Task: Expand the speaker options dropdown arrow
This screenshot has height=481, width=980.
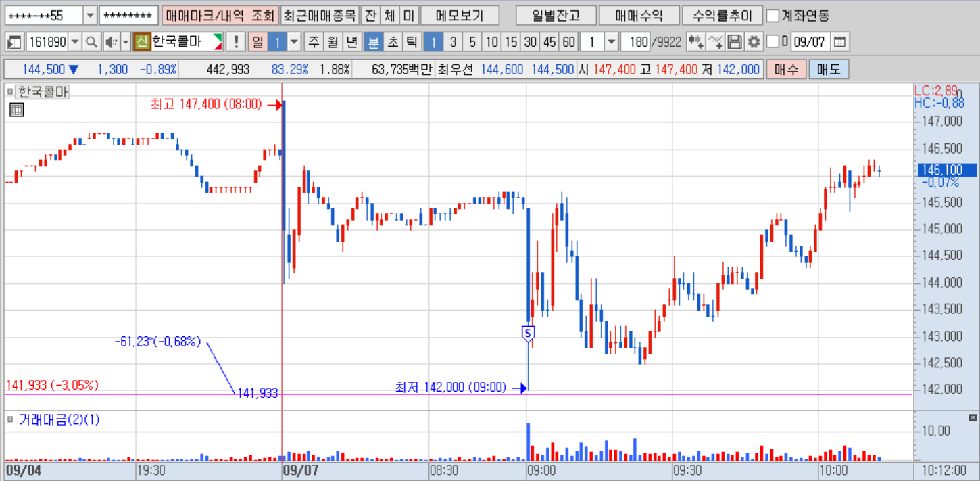Action: (x=126, y=42)
